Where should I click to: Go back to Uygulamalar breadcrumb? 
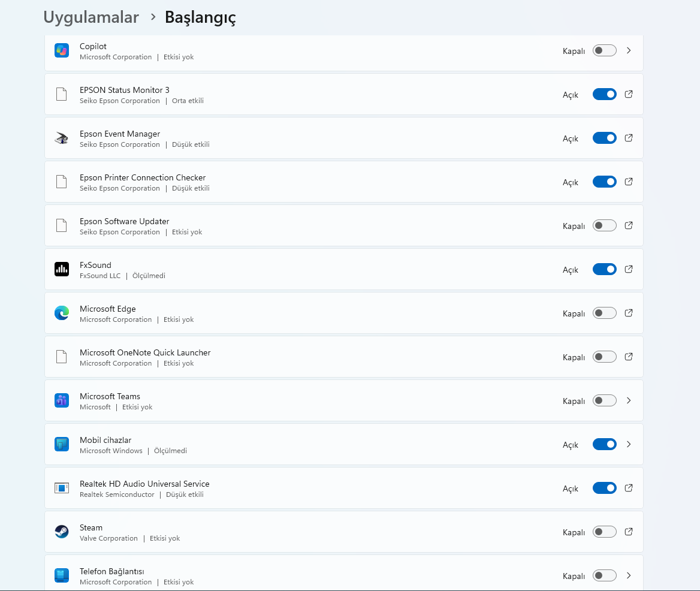click(x=91, y=17)
